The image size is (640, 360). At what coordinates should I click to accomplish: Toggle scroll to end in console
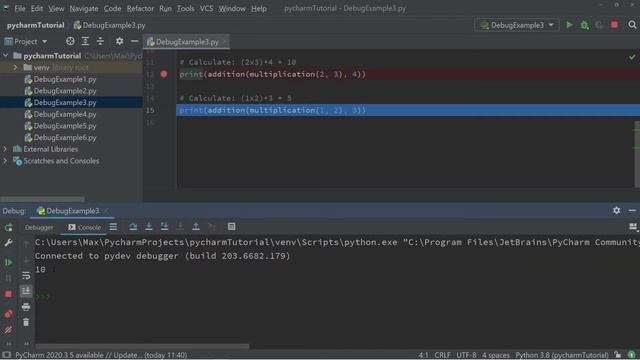tap(26, 291)
